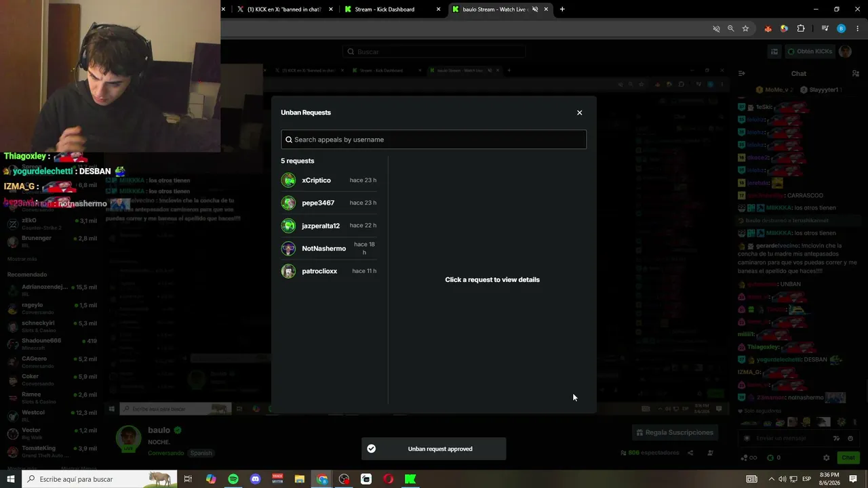868x488 pixels.
Task: Open chat settings gear icon
Action: tap(826, 457)
